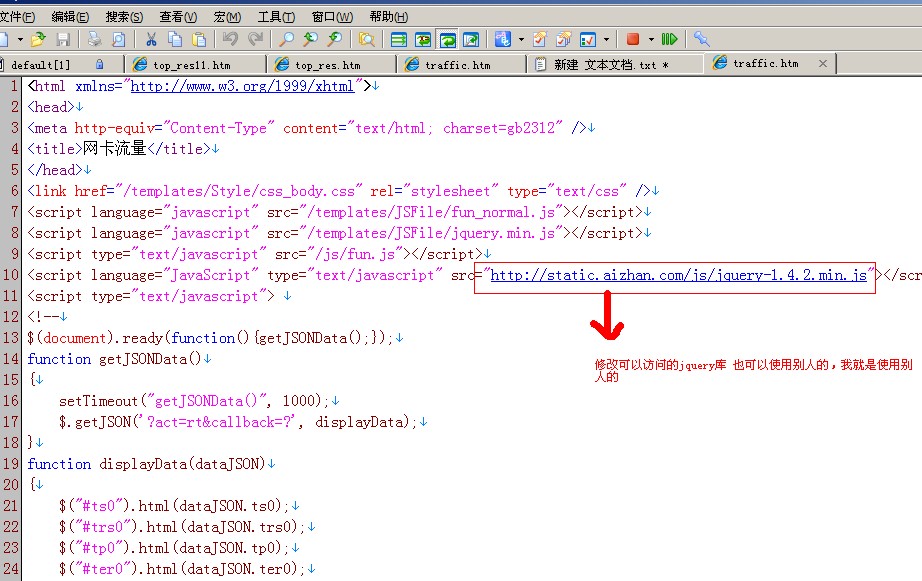The height and width of the screenshot is (581, 922).
Task: Click the static.aizhan.com jquery link
Action: [678, 275]
